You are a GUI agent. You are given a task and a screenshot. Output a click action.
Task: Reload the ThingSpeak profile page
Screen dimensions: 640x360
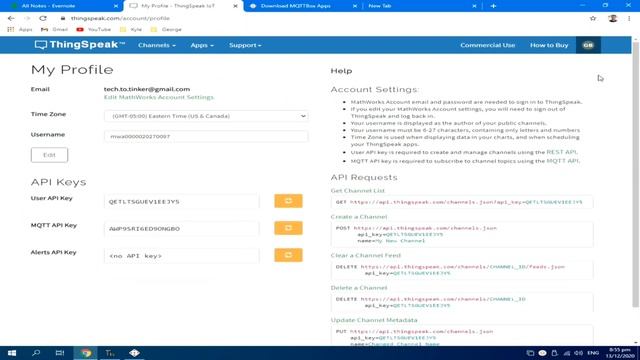coord(43,18)
